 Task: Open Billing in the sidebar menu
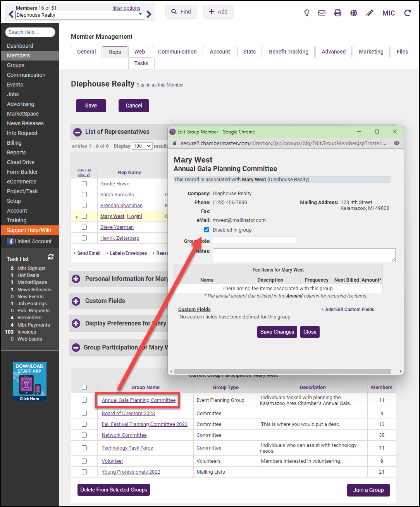14,143
